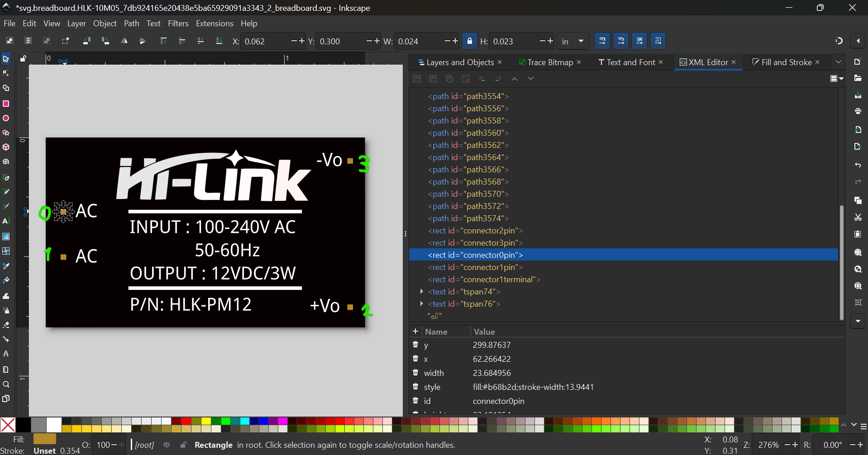Flip selection horizontally
The width and height of the screenshot is (868, 455).
coord(124,41)
